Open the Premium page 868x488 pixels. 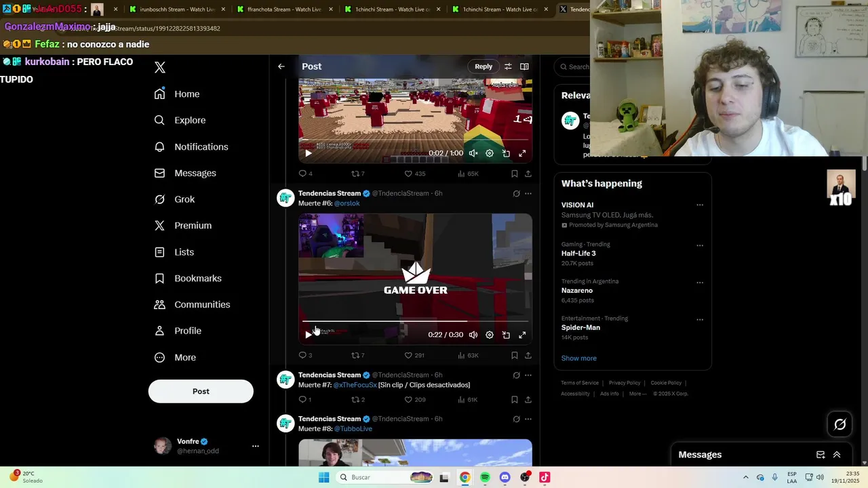click(183, 225)
